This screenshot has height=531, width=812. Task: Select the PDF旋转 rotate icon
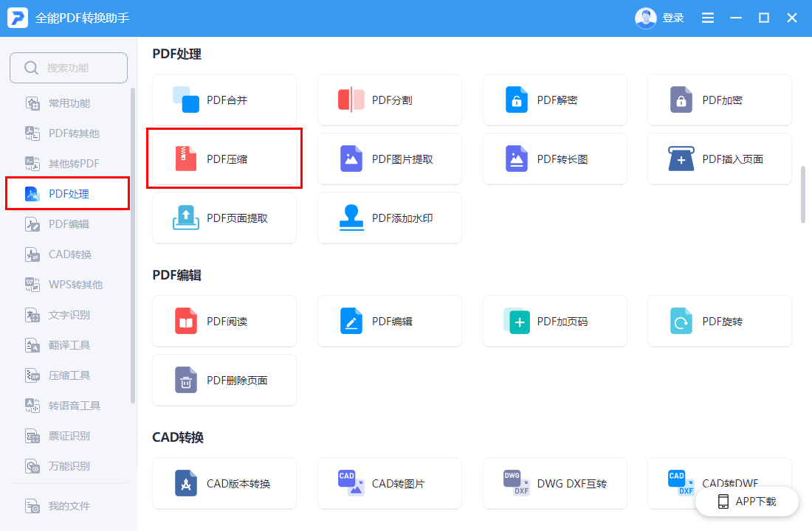(681, 321)
